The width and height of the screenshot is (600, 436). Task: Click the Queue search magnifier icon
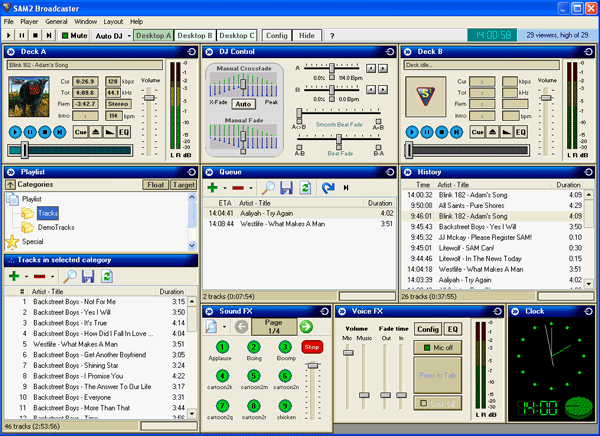point(268,188)
